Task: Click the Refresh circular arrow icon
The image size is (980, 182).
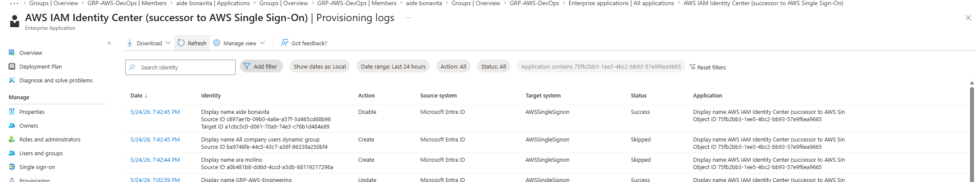Action: pos(181,43)
